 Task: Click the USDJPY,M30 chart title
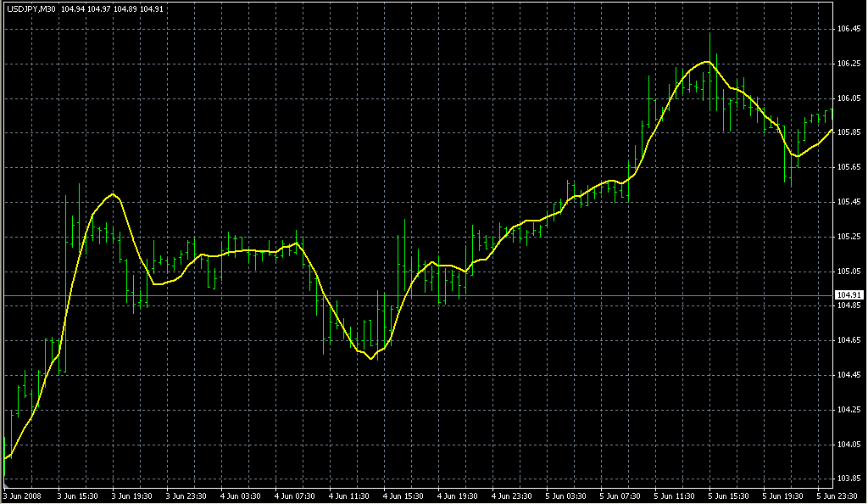click(31, 9)
